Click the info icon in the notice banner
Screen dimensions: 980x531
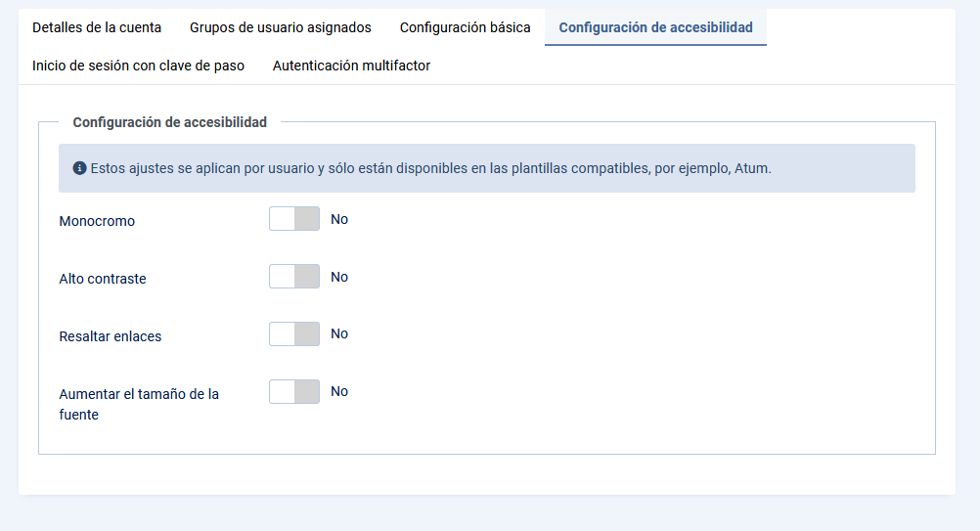79,168
